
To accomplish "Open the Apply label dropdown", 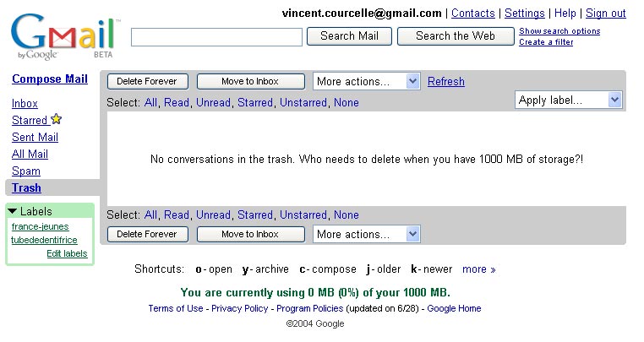I will tap(569, 100).
